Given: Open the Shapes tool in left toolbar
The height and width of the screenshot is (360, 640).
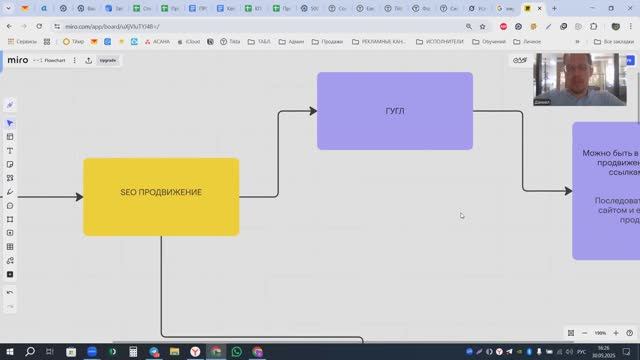Looking at the screenshot, I should click(10, 178).
